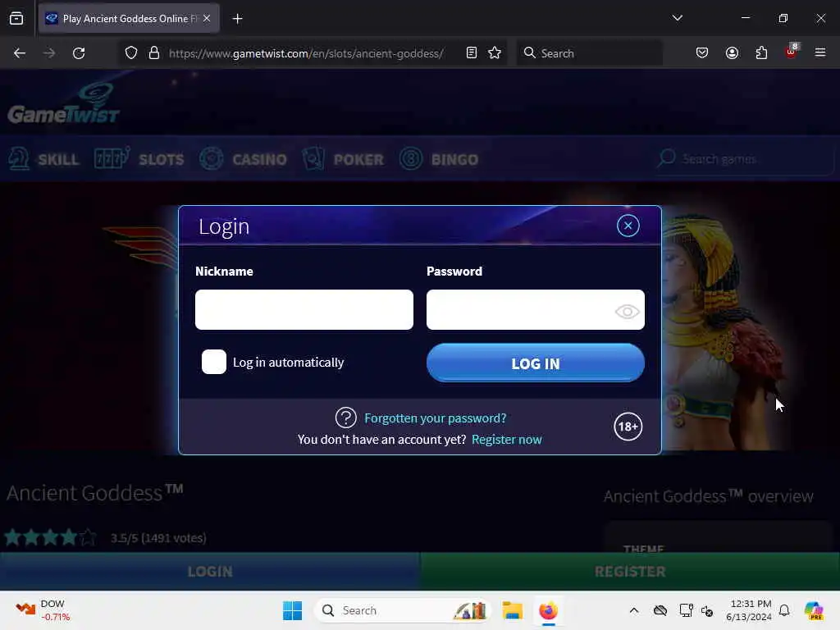Open the Extensions puzzle icon
840x630 pixels.
point(761,53)
